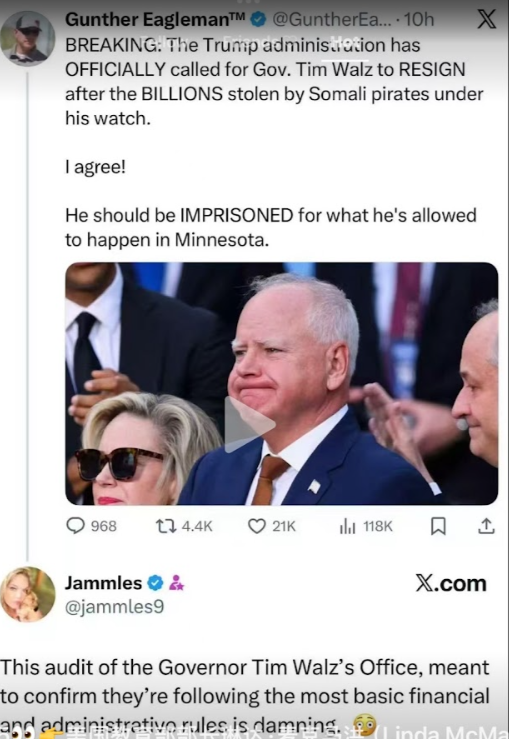The height and width of the screenshot is (739, 509).
Task: Open the reply comments icon showing 968
Action: tap(75, 526)
